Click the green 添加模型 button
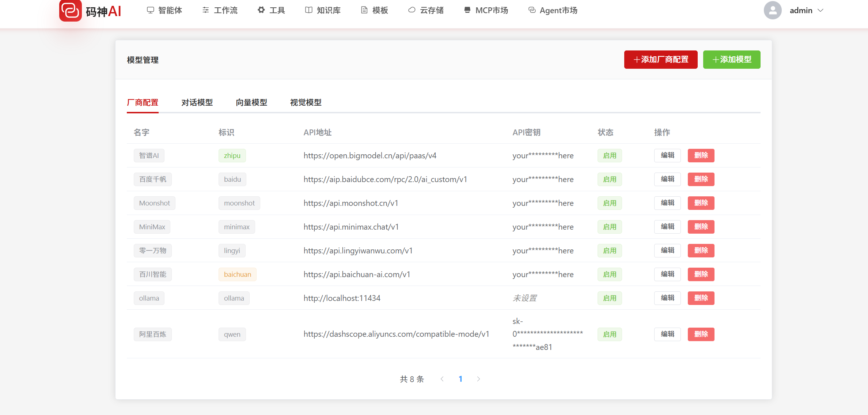Screen dimensions: 868x415 pyautogui.click(x=731, y=60)
